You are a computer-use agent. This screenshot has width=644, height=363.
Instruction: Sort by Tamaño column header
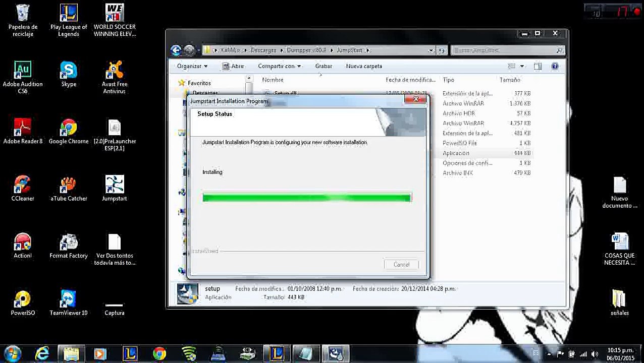pos(510,80)
